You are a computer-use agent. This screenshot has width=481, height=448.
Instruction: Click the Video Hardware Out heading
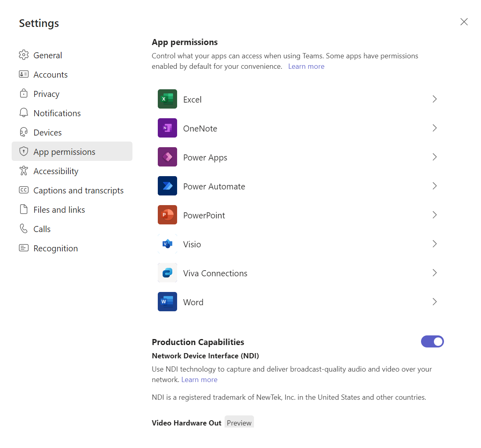click(186, 423)
